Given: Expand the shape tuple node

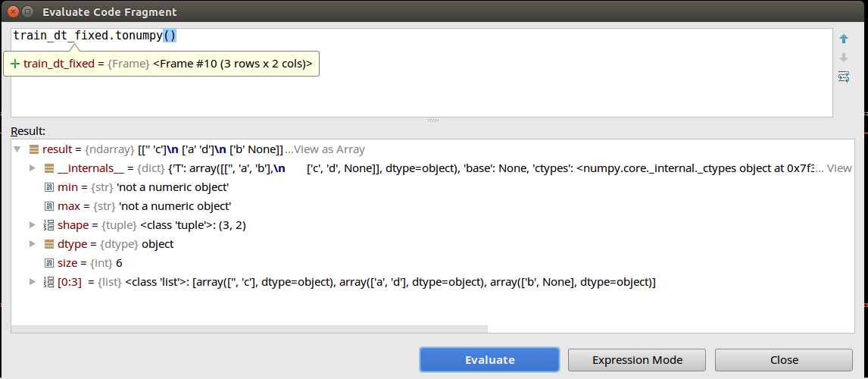Looking at the screenshot, I should [x=33, y=225].
